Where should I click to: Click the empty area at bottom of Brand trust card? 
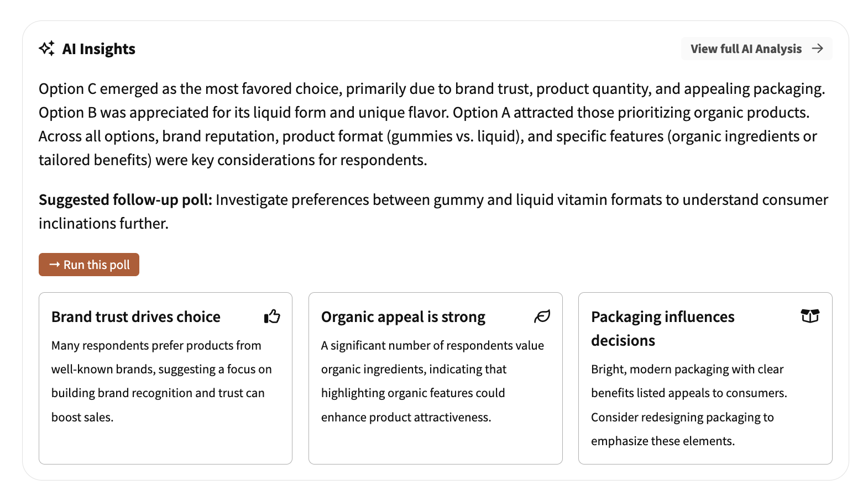click(x=165, y=445)
